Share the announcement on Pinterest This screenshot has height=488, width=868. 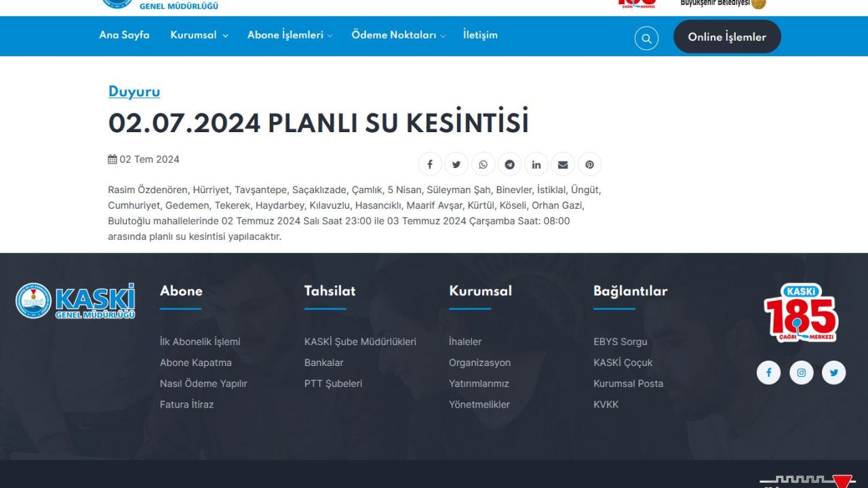(589, 164)
